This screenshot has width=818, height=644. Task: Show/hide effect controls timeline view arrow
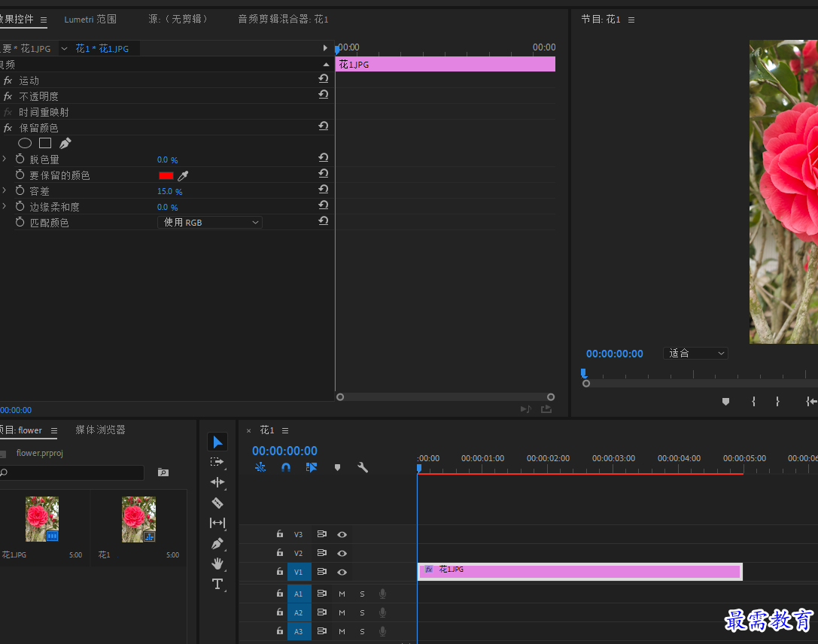(x=325, y=48)
